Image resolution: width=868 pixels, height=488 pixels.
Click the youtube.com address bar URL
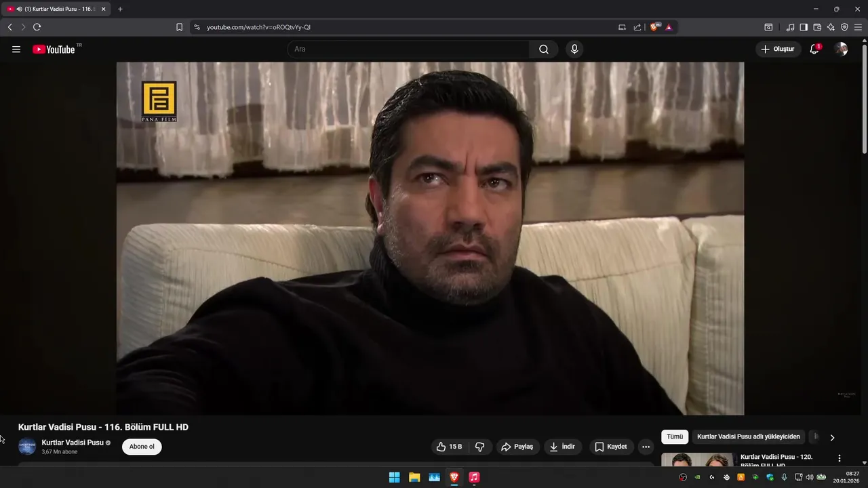258,27
